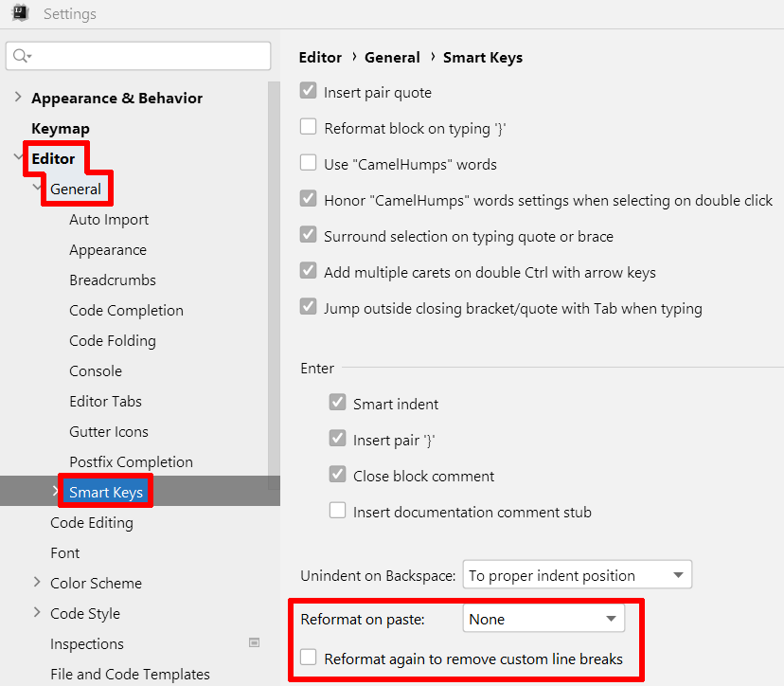Open the Keymap settings page
This screenshot has height=686, width=784.
(x=58, y=128)
